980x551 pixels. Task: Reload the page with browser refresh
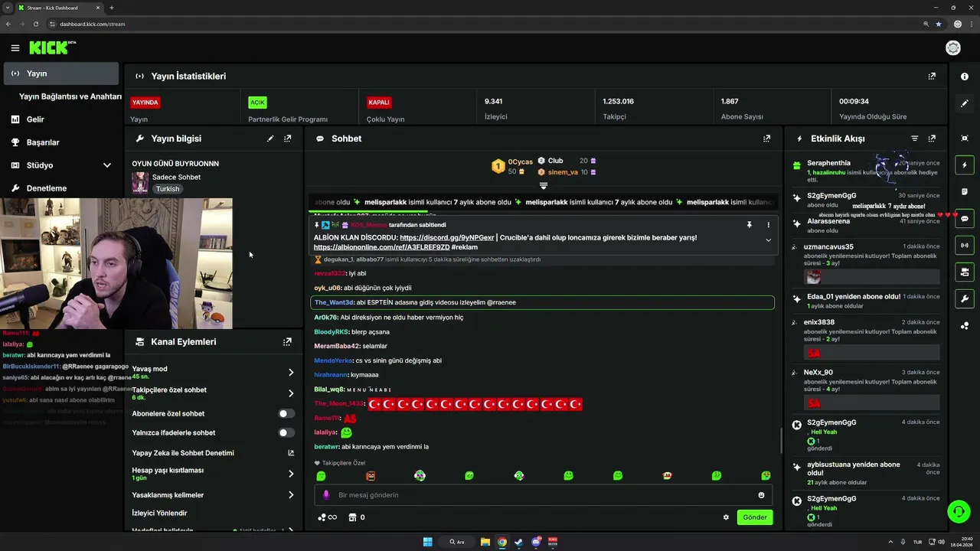point(35,24)
